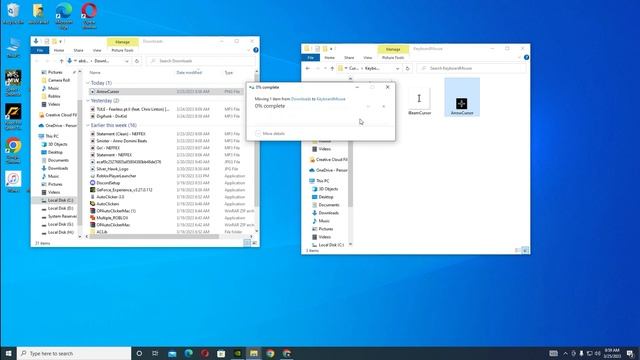Open recent locations dropdown in KeyboardMouse window
The image size is (640, 360).
coord(325,68)
